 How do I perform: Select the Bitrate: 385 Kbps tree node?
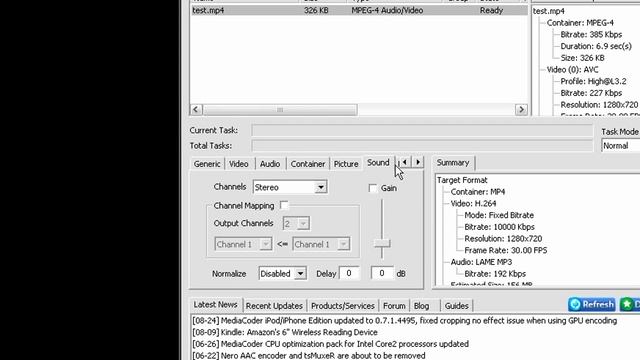pyautogui.click(x=591, y=35)
